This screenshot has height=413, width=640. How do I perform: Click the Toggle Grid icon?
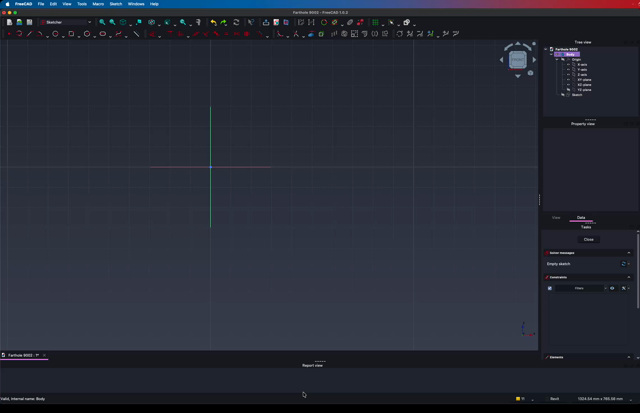[376, 22]
